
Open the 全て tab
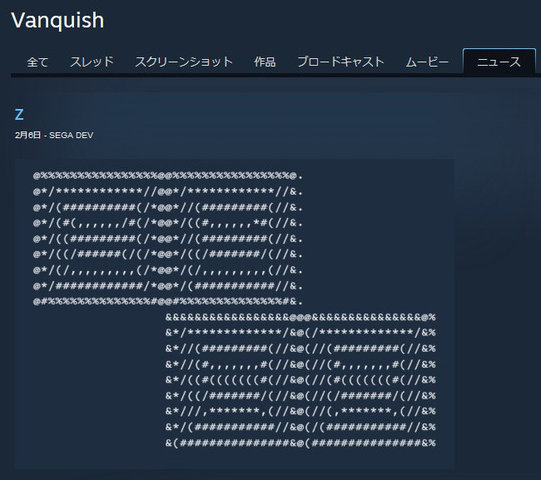[38, 62]
